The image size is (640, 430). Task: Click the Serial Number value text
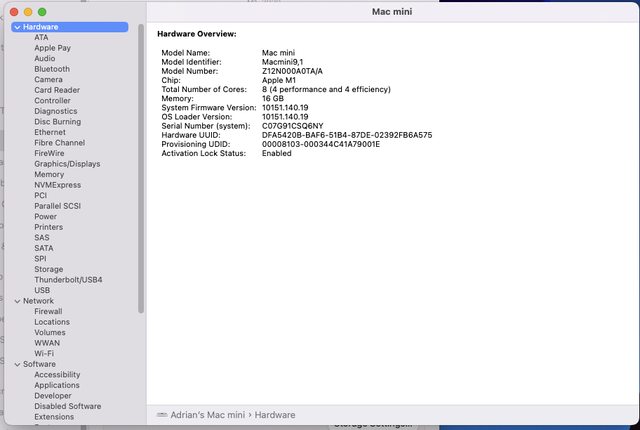[x=297, y=126]
